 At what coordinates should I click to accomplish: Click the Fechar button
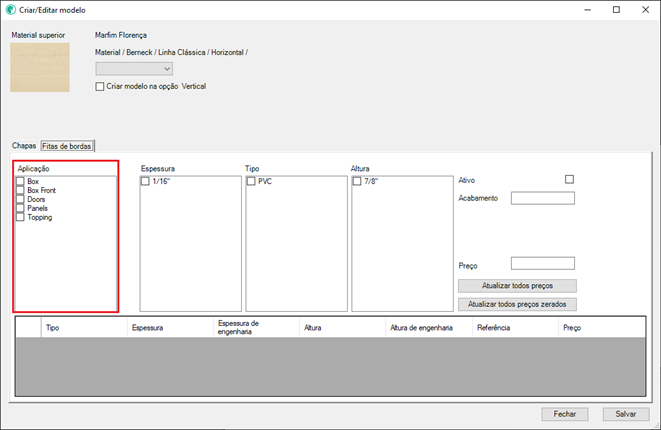click(565, 414)
